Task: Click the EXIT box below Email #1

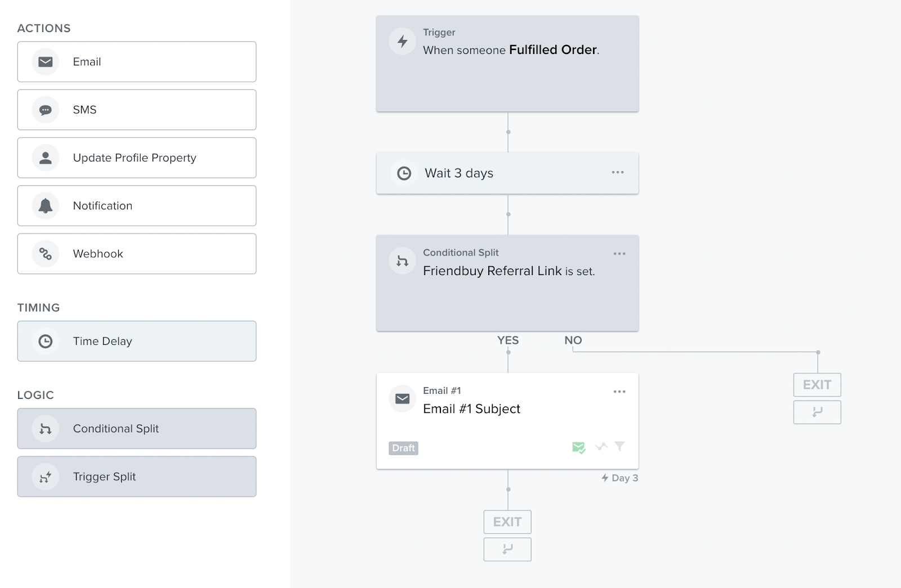Action: [507, 522]
